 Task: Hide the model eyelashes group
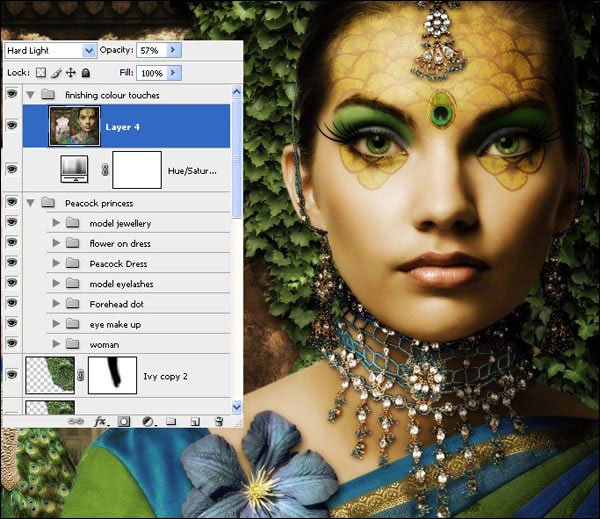coord(12,283)
